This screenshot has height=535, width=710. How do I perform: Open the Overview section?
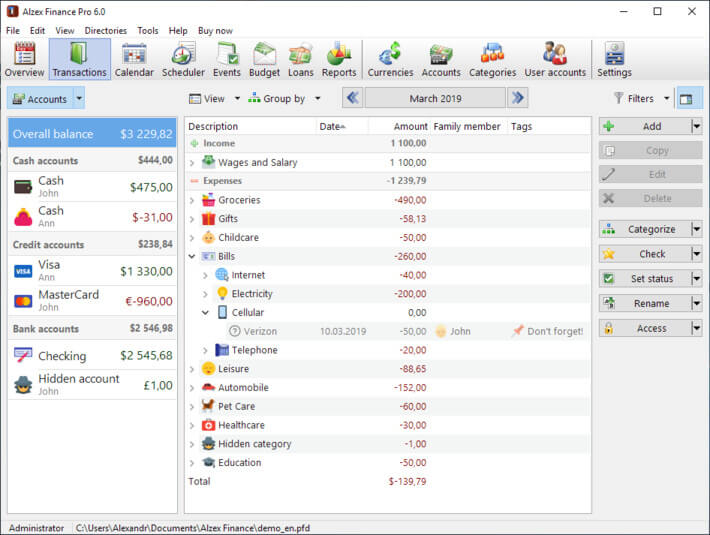24,59
